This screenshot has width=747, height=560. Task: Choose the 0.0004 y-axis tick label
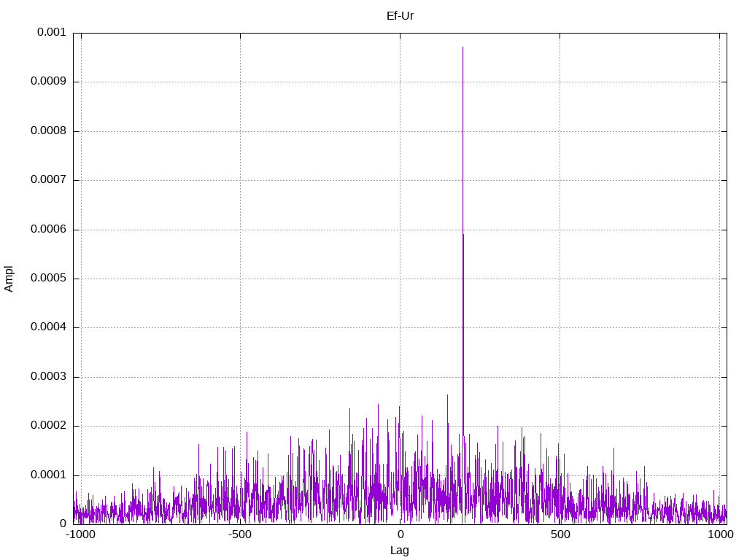tap(48, 327)
